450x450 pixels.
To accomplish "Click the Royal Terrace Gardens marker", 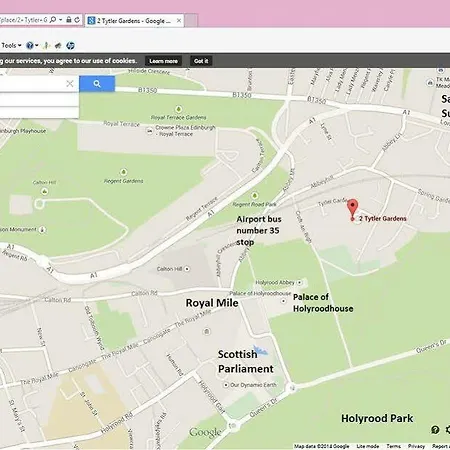I will pyautogui.click(x=179, y=109).
